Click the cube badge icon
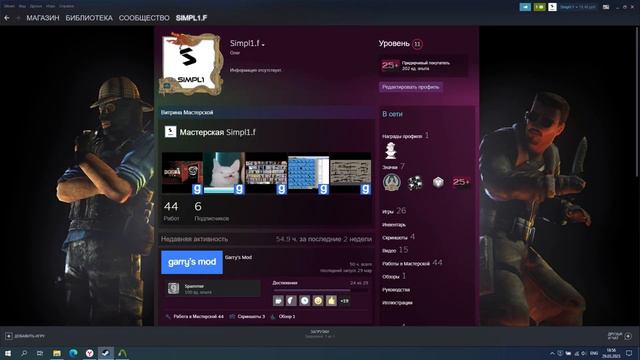The image size is (640, 360). (438, 182)
